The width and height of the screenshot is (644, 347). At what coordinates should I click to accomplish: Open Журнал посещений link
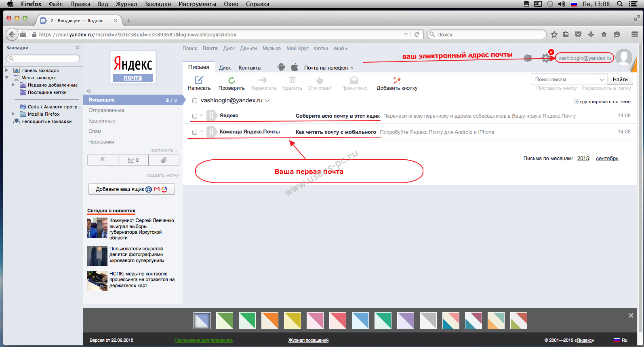coord(308,340)
